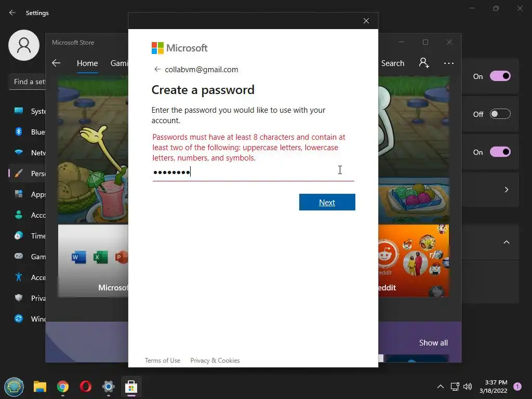Click Search in Microsoft Store

click(393, 63)
